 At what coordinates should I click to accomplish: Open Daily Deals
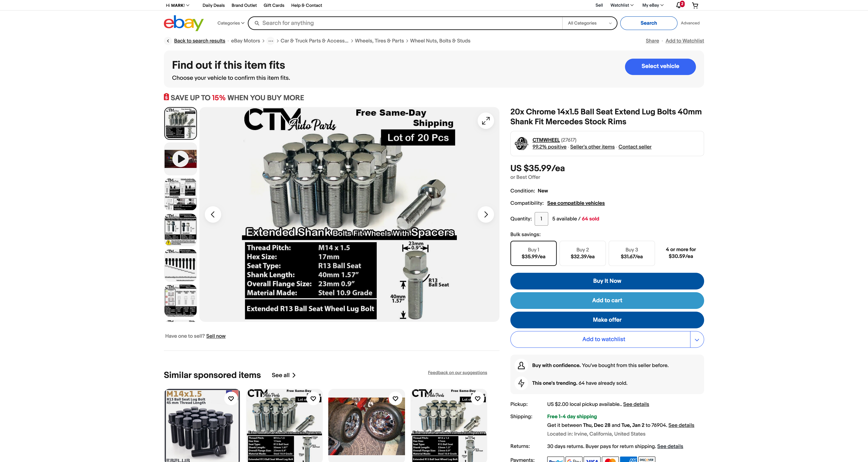pos(214,5)
